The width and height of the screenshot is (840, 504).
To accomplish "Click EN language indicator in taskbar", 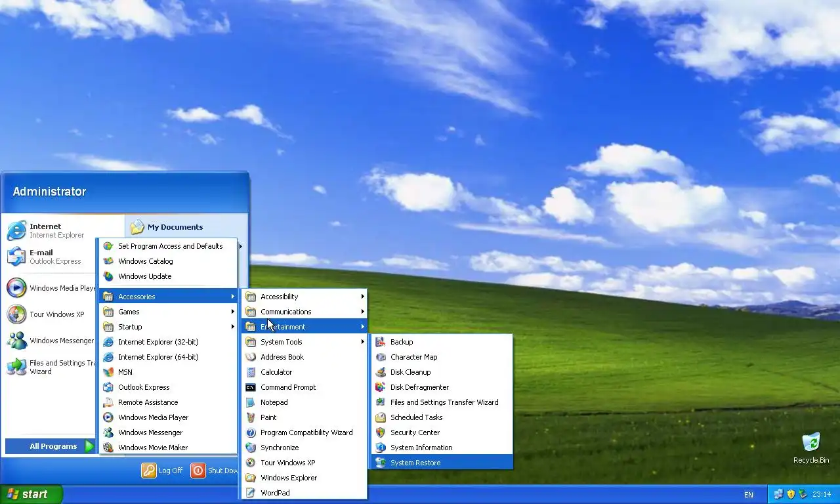I will point(749,495).
